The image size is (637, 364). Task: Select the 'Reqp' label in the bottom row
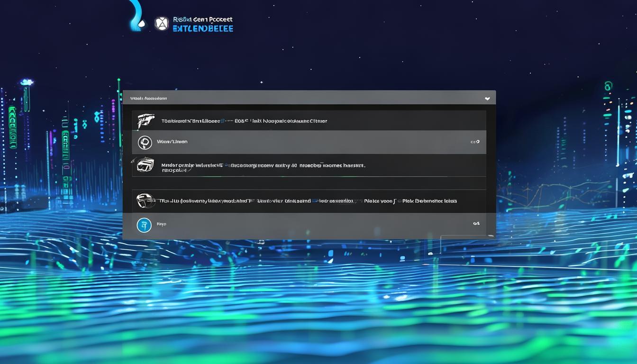pos(161,224)
